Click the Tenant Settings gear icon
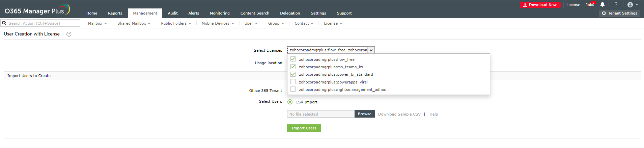Image resolution: width=644 pixels, height=148 pixels. [x=604, y=13]
